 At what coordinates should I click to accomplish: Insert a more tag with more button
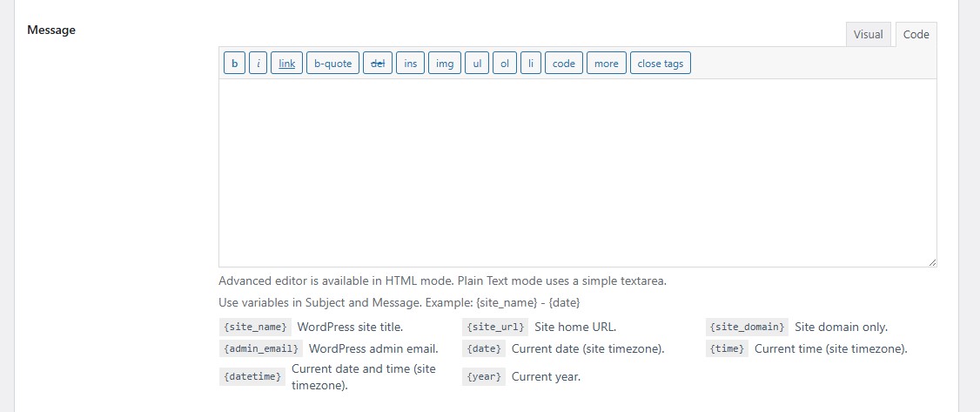pyautogui.click(x=606, y=64)
